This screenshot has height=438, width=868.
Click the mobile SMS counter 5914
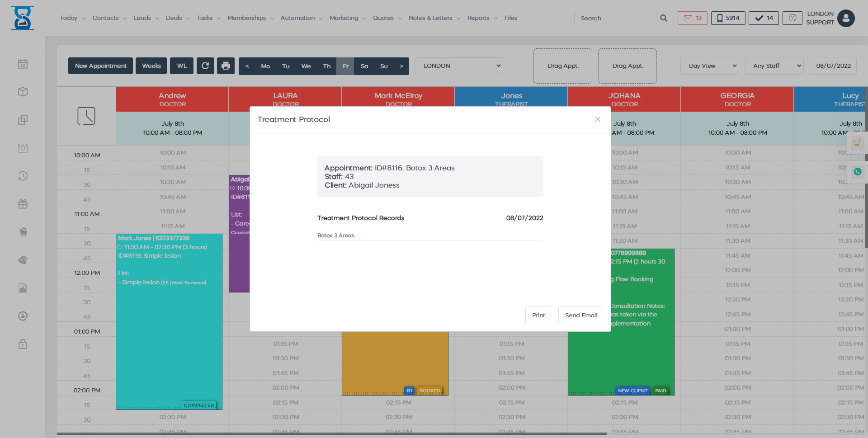click(x=728, y=18)
